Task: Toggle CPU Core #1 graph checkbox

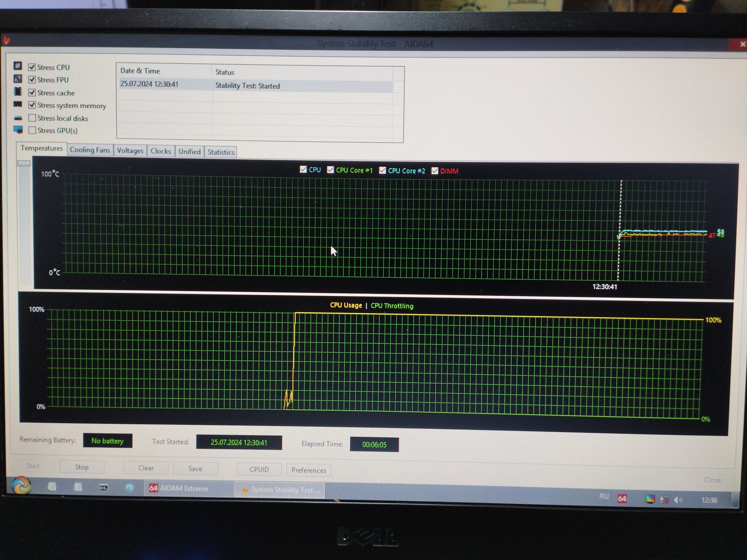Action: pyautogui.click(x=330, y=170)
